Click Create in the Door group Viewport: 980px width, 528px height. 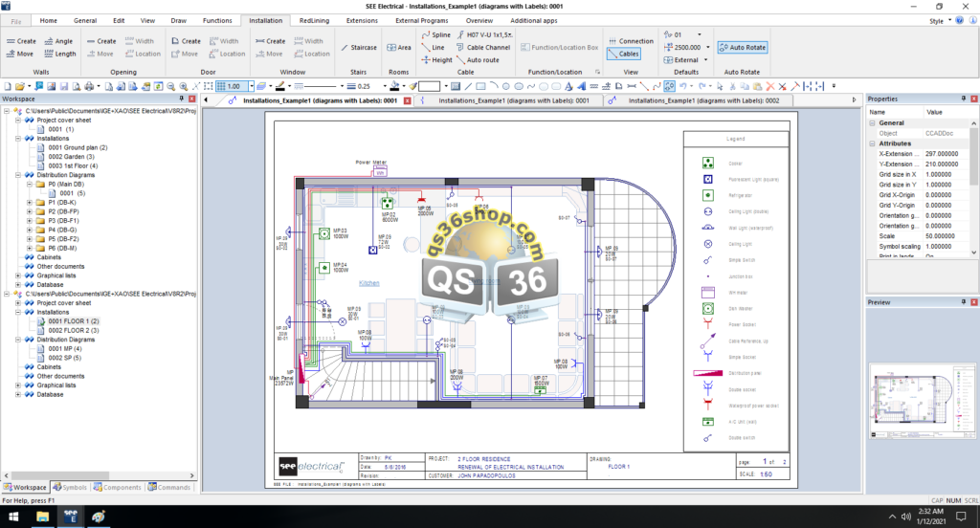tap(186, 41)
